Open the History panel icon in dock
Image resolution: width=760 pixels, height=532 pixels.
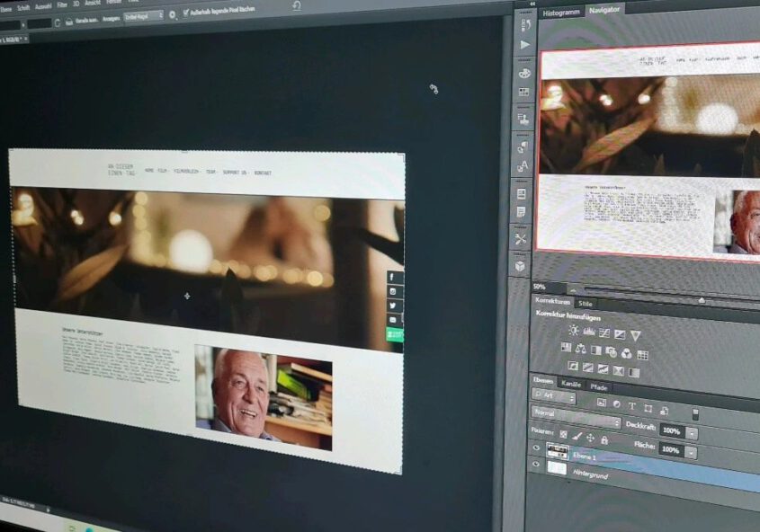(525, 25)
